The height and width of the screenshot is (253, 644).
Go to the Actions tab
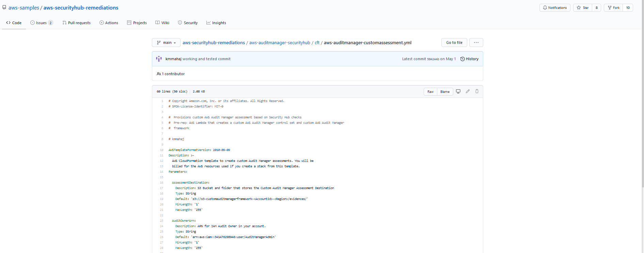pyautogui.click(x=109, y=23)
